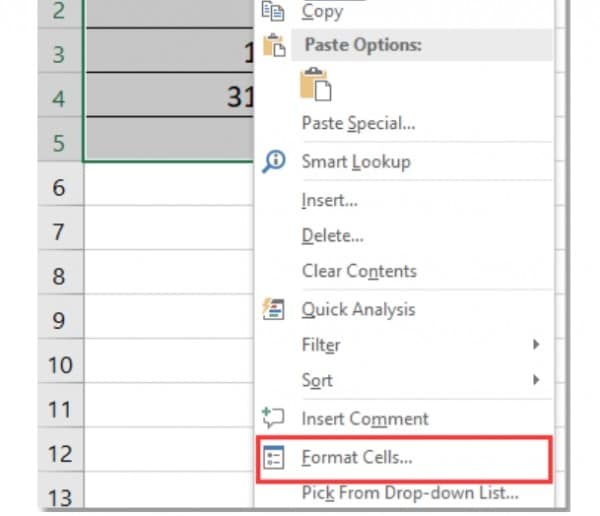Click the Format Cells icon
The width and height of the screenshot is (600, 516).
[274, 457]
